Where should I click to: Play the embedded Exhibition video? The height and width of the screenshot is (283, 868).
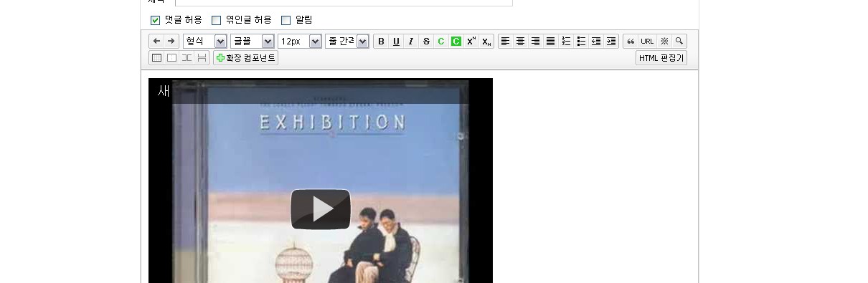[x=321, y=209]
